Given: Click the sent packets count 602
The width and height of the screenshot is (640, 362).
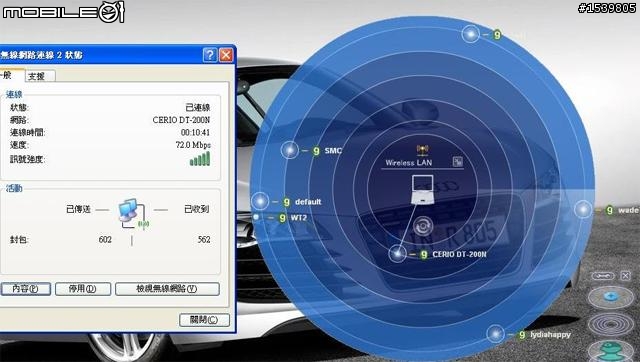Looking at the screenshot, I should [x=105, y=240].
